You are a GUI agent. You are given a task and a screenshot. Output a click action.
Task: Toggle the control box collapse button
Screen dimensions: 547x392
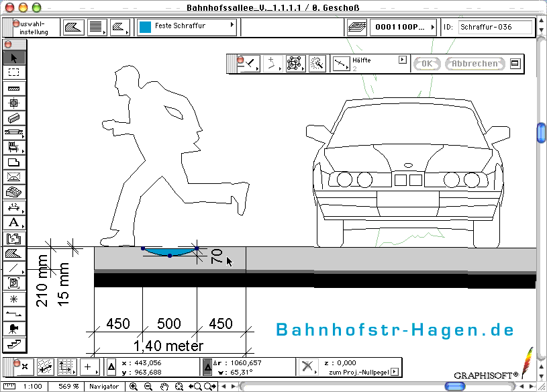coord(515,64)
